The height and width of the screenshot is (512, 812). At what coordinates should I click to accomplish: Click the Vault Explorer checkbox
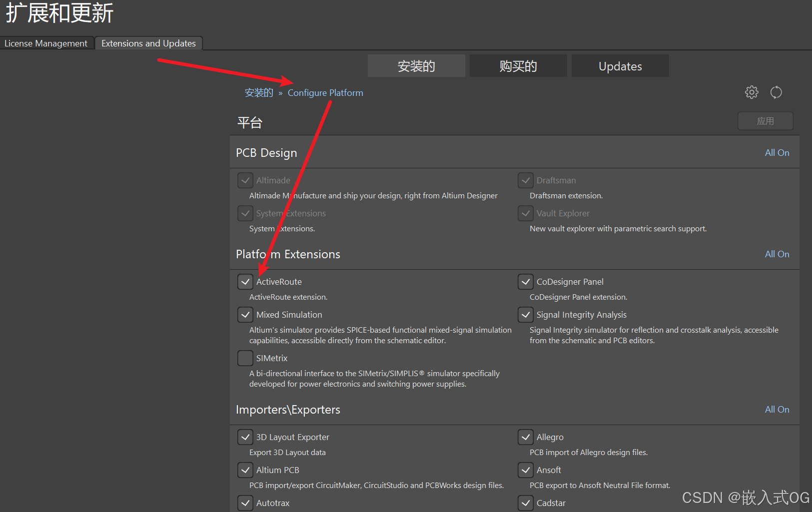526,213
